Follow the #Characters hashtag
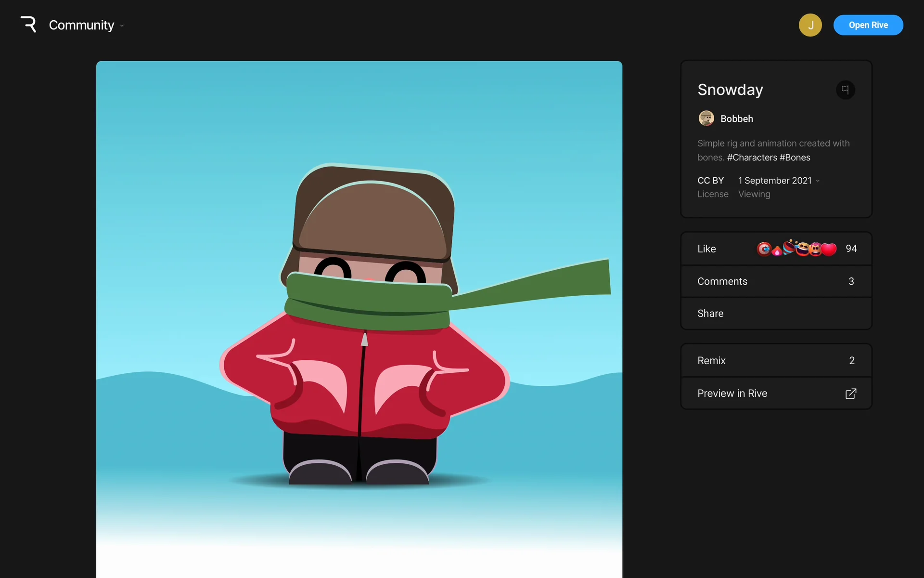This screenshot has width=924, height=578. [752, 158]
